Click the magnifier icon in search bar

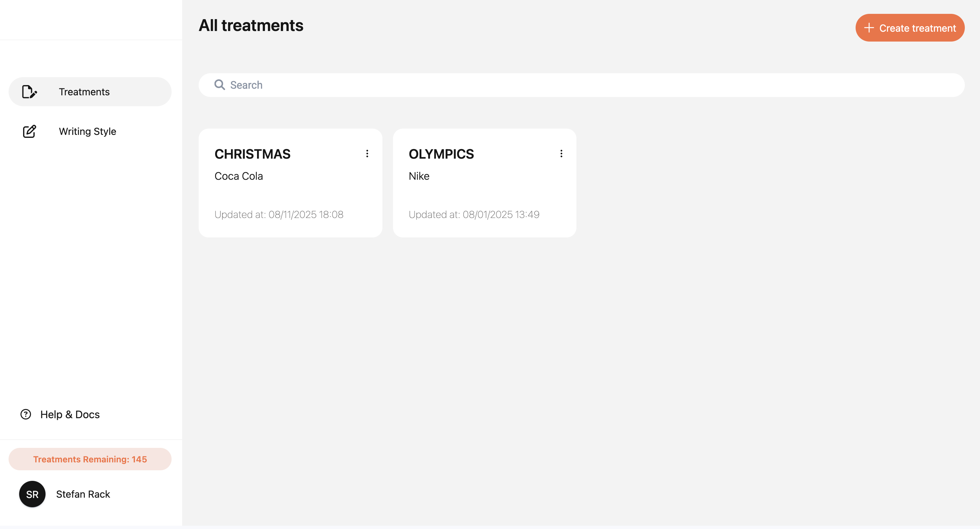[219, 85]
